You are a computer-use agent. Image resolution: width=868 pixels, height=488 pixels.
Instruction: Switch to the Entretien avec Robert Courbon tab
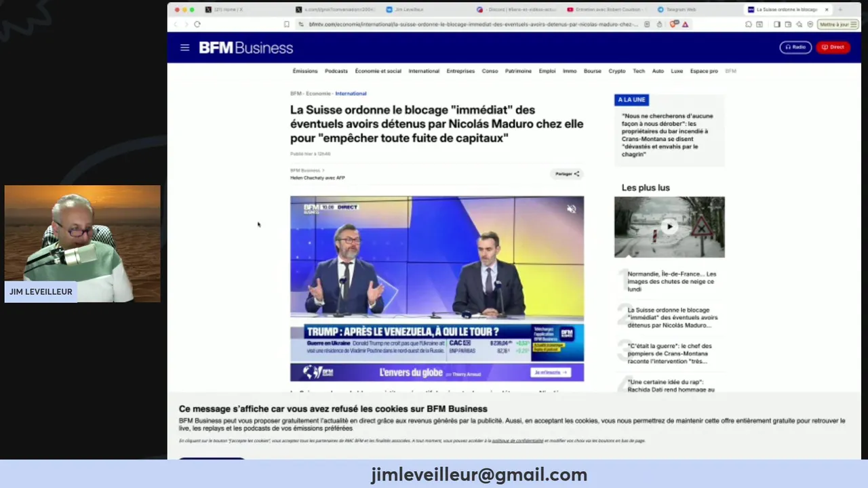[607, 9]
